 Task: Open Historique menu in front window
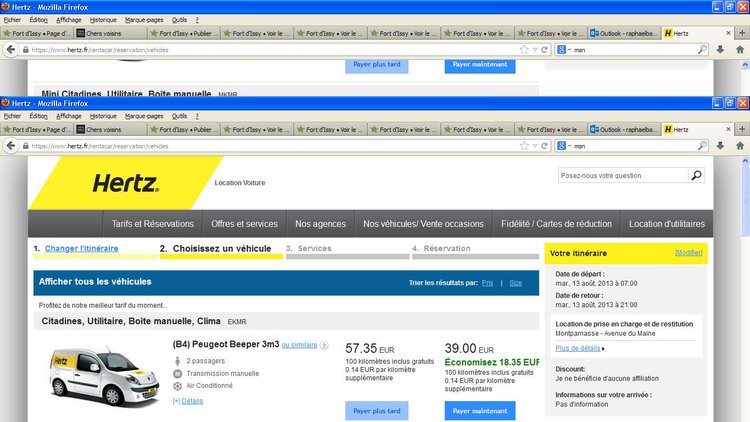103,116
